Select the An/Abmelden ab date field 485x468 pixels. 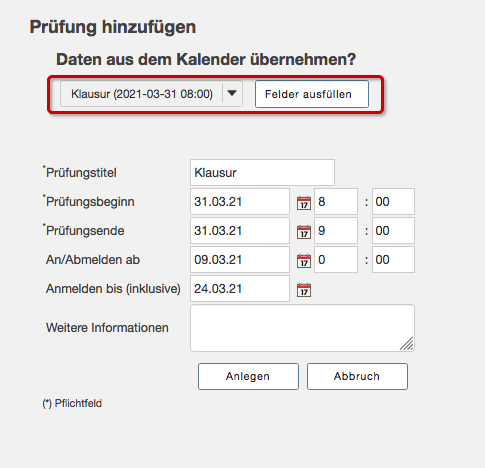tap(240, 259)
